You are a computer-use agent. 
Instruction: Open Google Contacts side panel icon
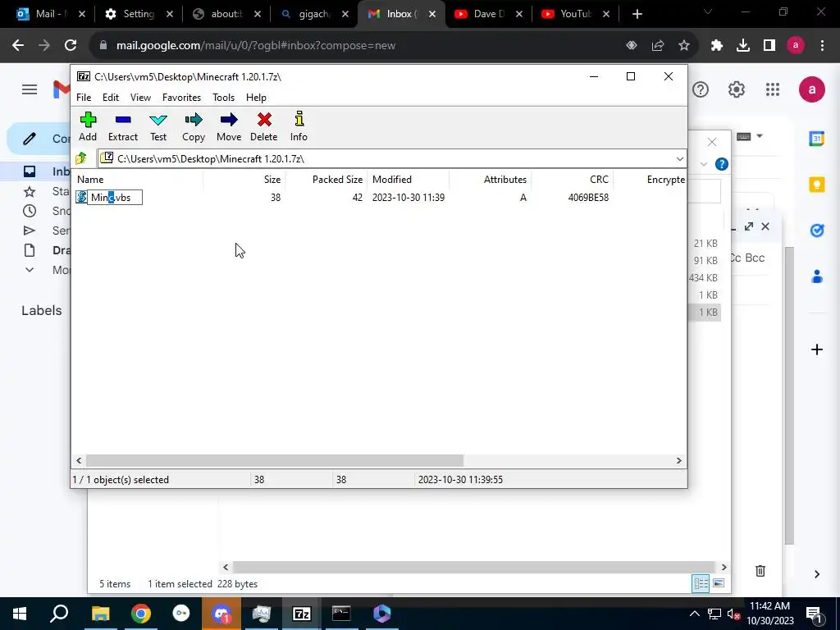tap(817, 277)
